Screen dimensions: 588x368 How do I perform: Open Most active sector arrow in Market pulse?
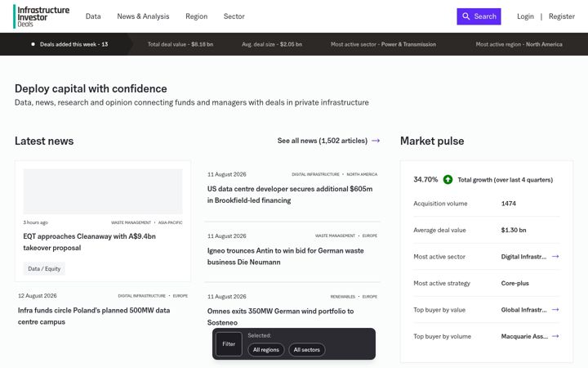click(556, 257)
